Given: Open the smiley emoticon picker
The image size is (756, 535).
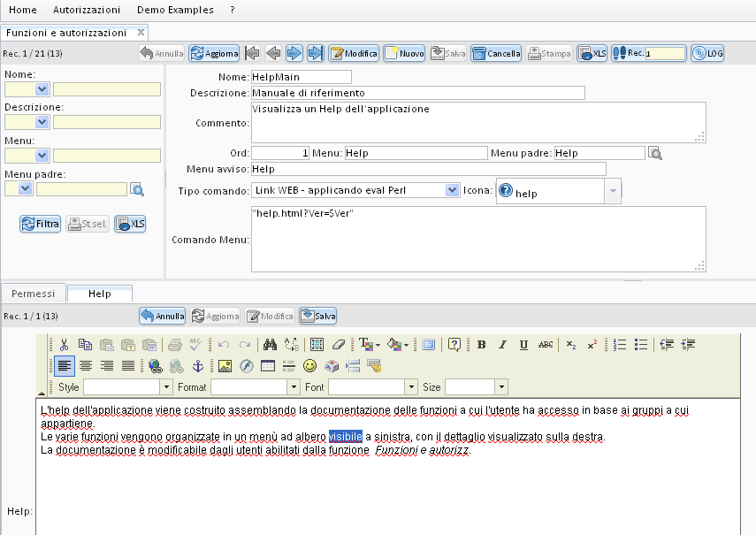Looking at the screenshot, I should (310, 366).
